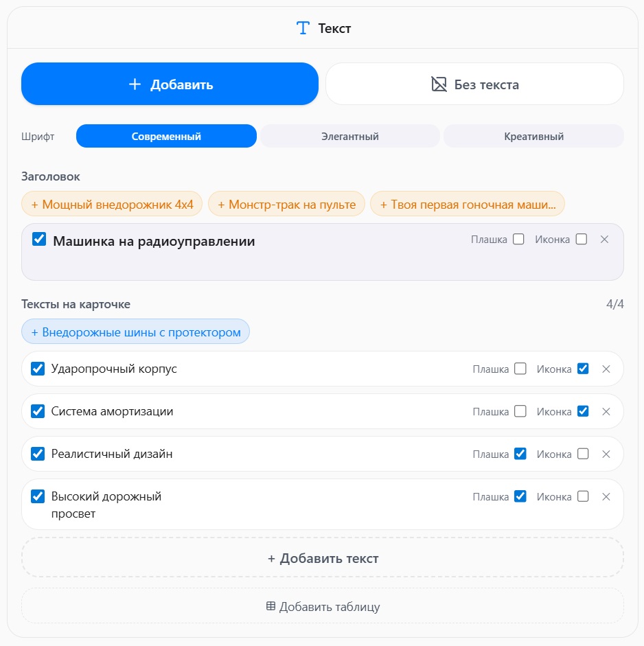Select the 'Креативный' font tab
The width and height of the screenshot is (644, 646).
tap(533, 137)
